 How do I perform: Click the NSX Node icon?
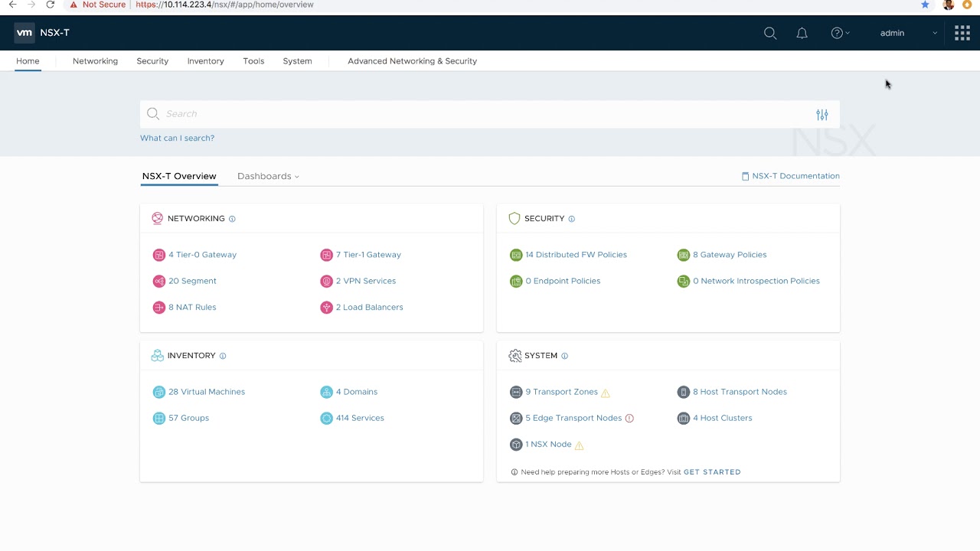(x=516, y=445)
